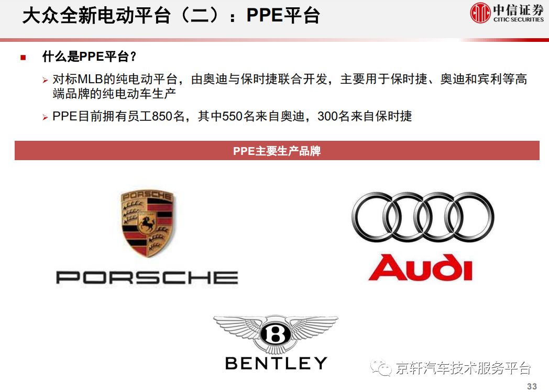Click the Audi four rings logo
This screenshot has width=549, height=392.
click(x=423, y=217)
